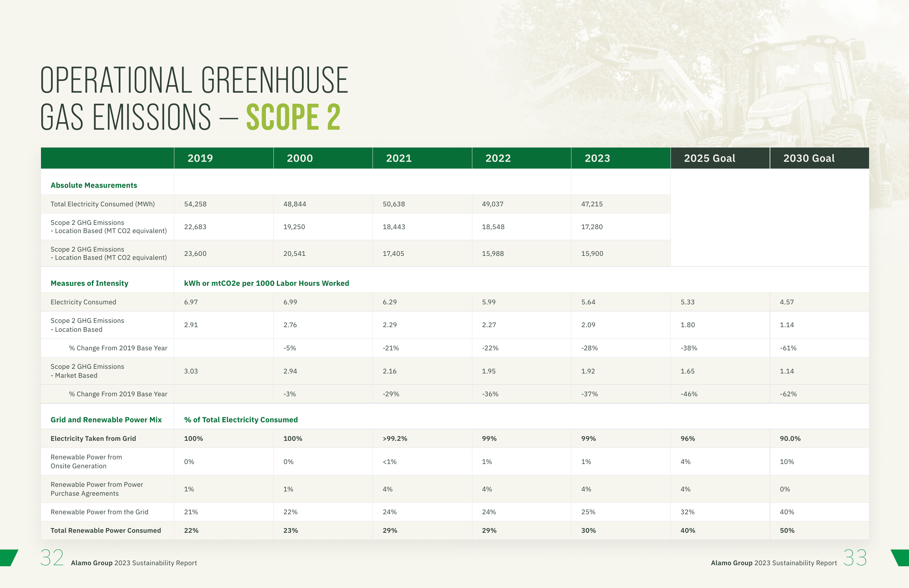The height and width of the screenshot is (588, 909).
Task: Click the value 1.65
Action: click(x=688, y=371)
